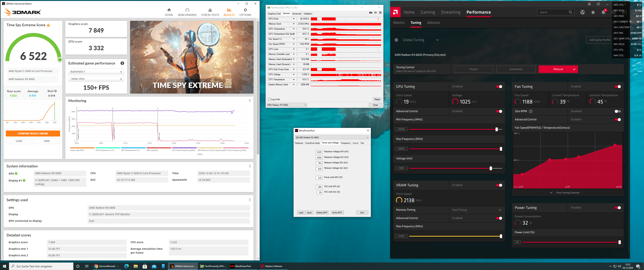The image size is (644, 270).
Task: Click 3DMark Save result button
Action: click(x=47, y=141)
